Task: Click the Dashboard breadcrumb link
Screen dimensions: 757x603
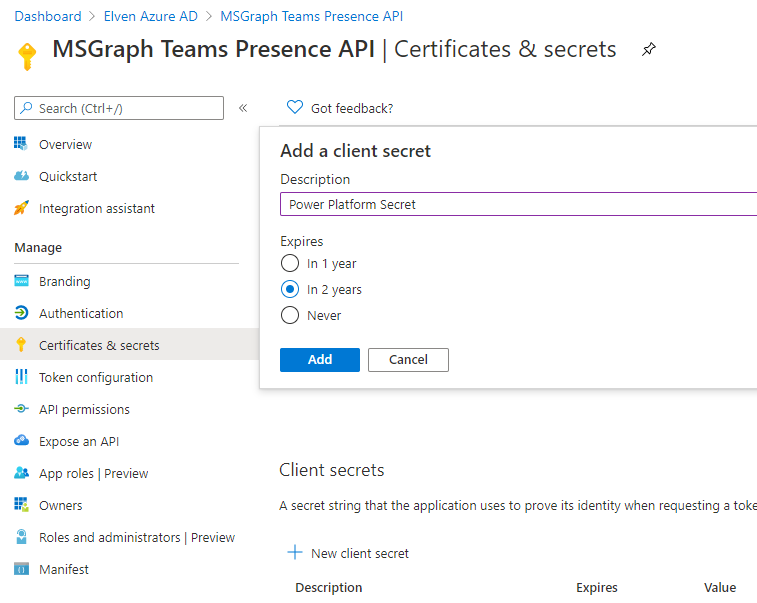Action: [x=48, y=16]
